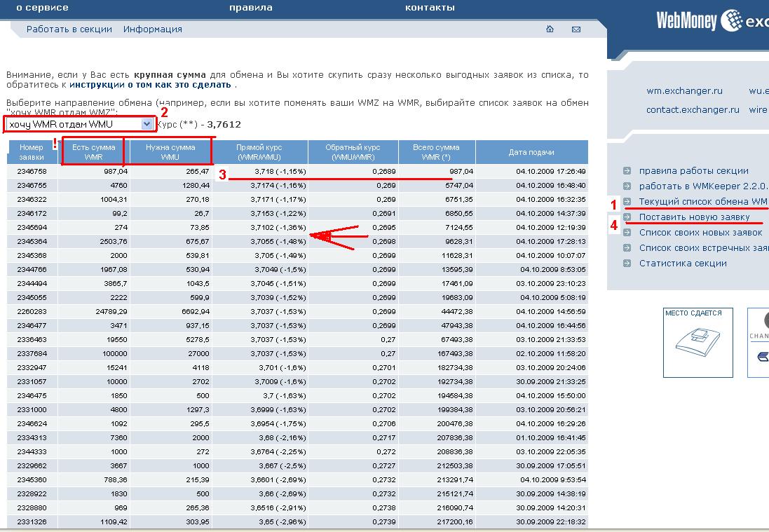Click 'Поставить новую заявку' link
This screenshot has height=532, width=769.
click(x=694, y=217)
